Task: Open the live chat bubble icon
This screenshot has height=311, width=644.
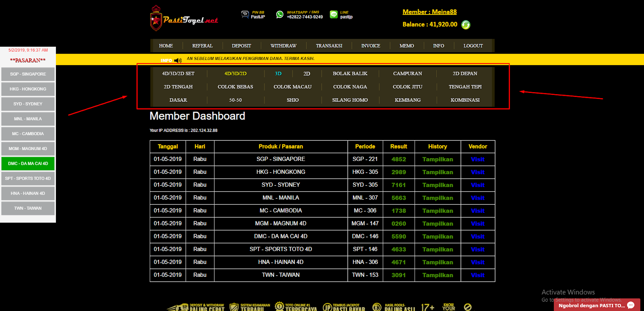Action: [x=631, y=305]
